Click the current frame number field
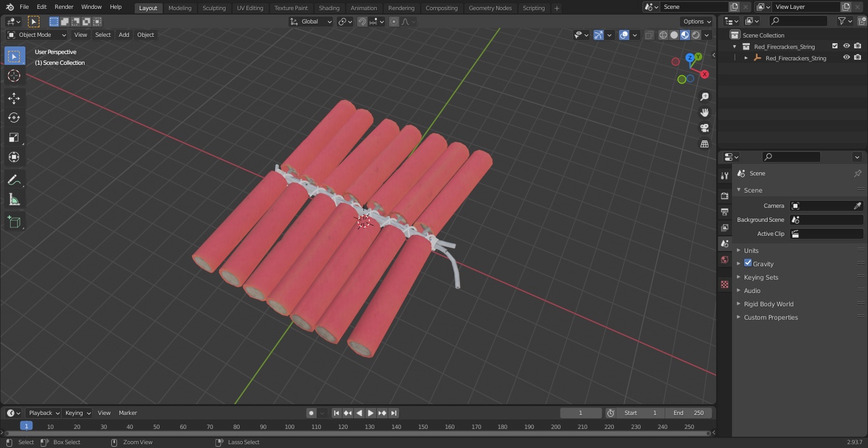The height and width of the screenshot is (448, 868). 580,413
